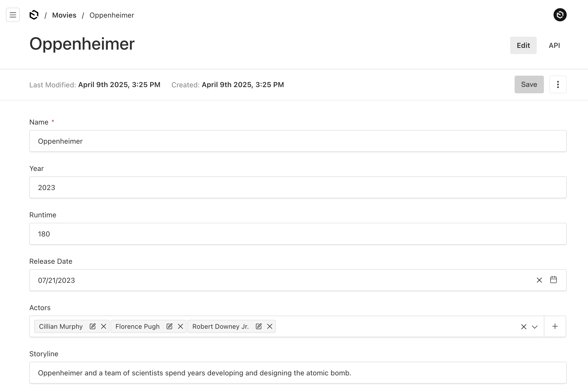Clear the Release Date value
The height and width of the screenshot is (392, 588).
(x=539, y=280)
